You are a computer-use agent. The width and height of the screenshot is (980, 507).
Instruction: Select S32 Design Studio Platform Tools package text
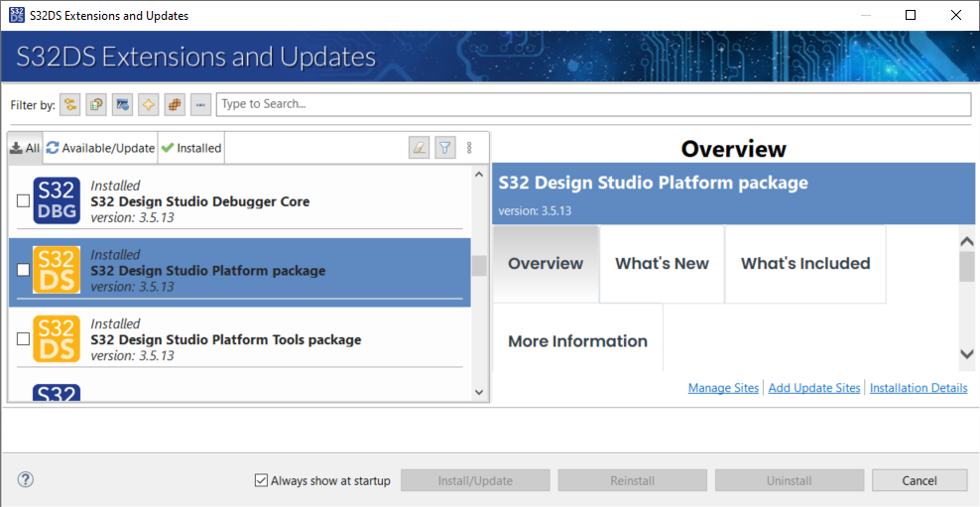tap(225, 339)
